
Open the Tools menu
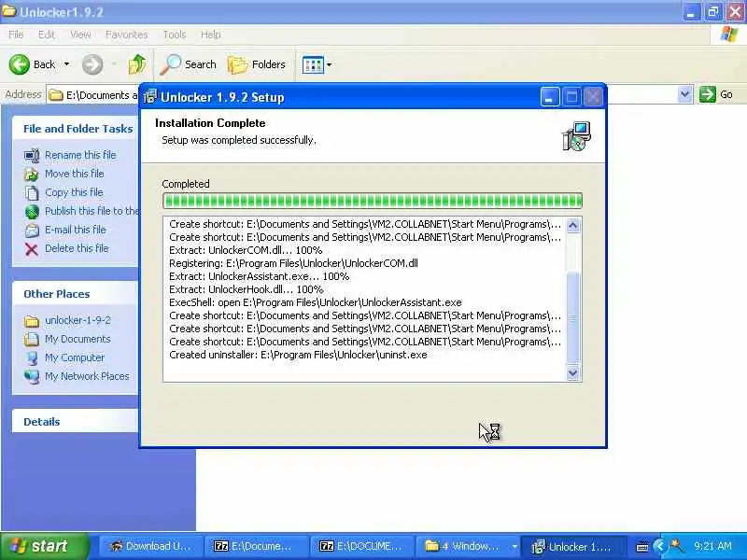click(175, 35)
